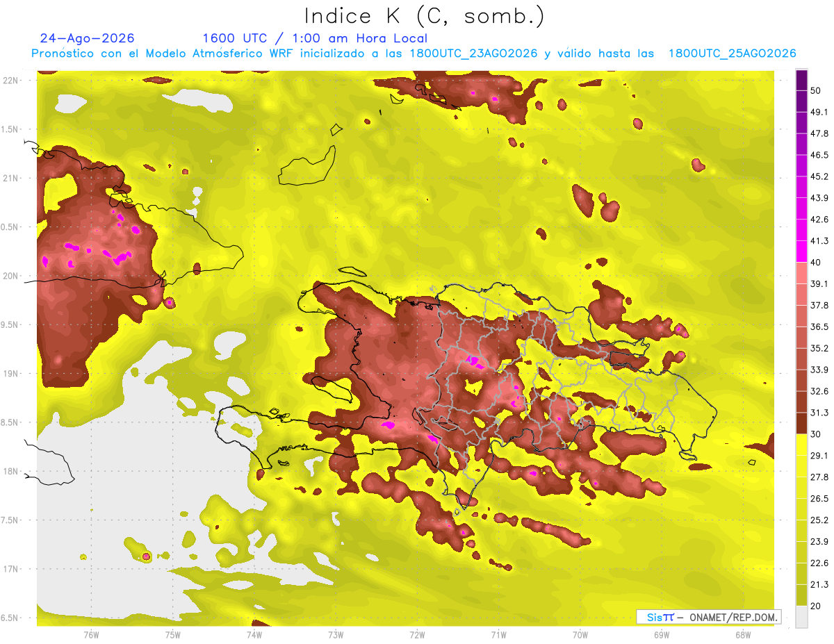
Task: Click the '35.2' color scale value
Action: (x=819, y=348)
